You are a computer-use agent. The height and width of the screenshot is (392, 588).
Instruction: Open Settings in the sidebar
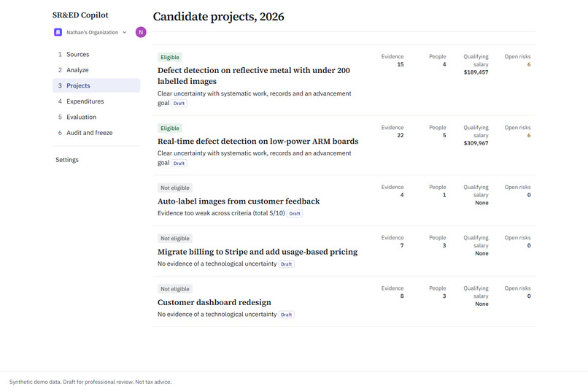click(67, 160)
